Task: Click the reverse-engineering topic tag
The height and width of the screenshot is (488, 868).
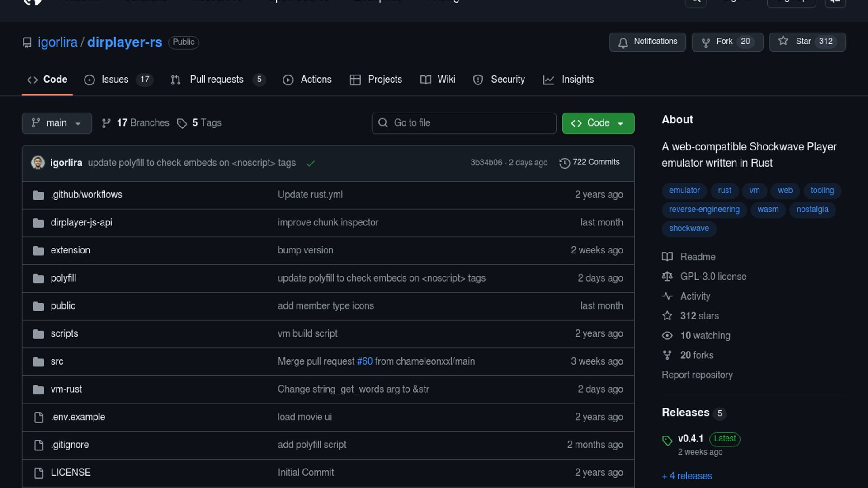Action: (704, 210)
